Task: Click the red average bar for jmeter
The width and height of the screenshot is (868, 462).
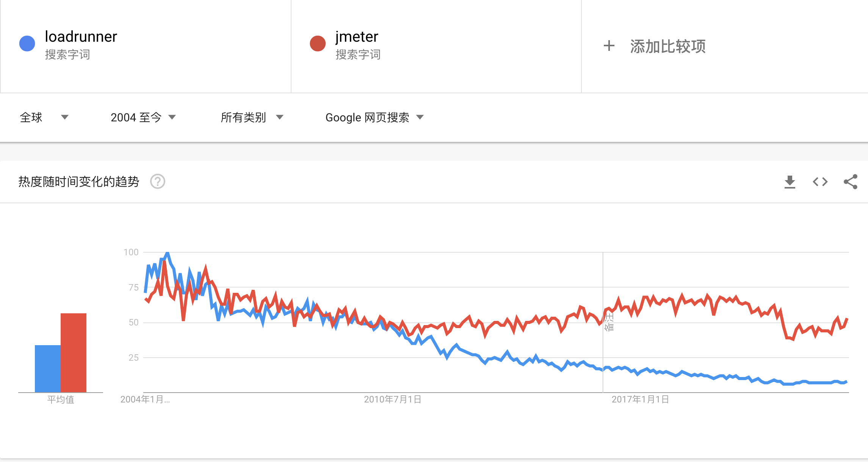Action: tap(74, 353)
